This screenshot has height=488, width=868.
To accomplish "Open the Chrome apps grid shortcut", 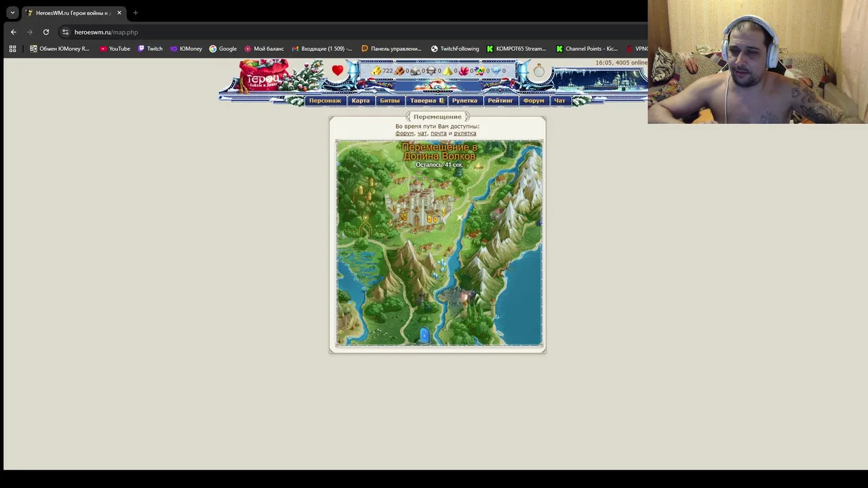I will click(x=12, y=49).
